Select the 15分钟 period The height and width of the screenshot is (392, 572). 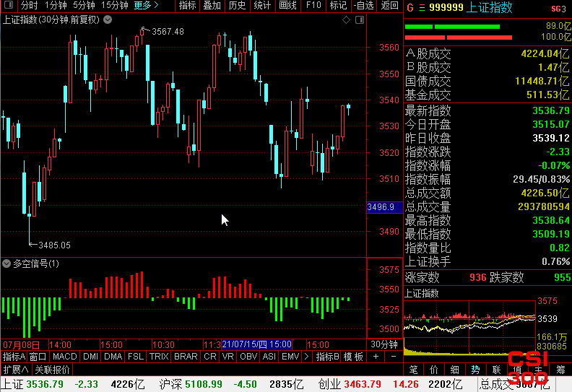pyautogui.click(x=115, y=5)
